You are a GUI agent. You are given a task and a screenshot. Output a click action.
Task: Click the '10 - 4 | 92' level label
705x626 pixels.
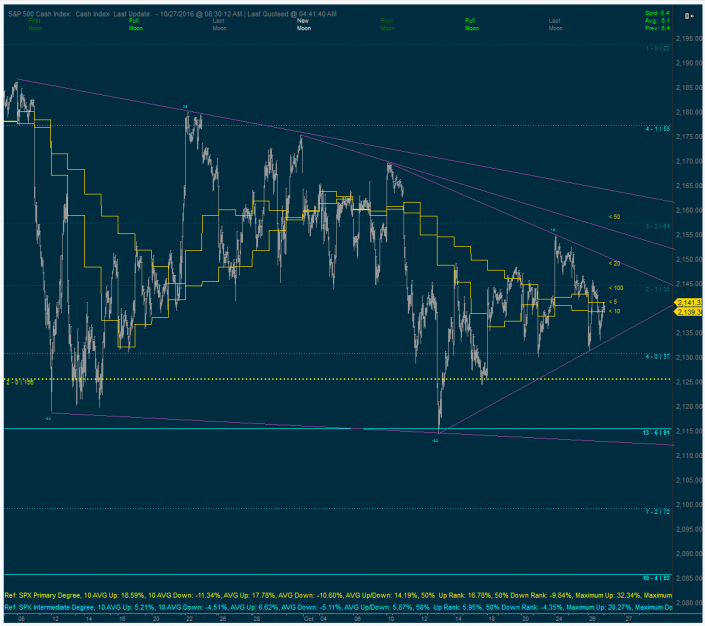click(x=656, y=578)
